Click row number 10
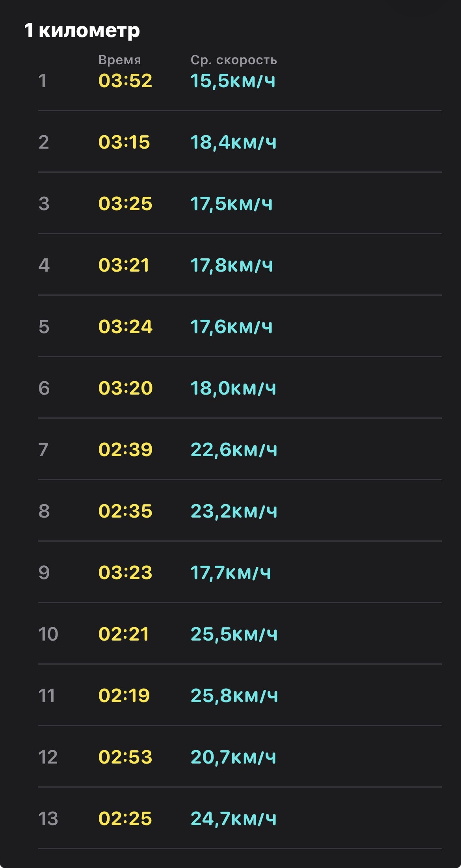 (48, 634)
